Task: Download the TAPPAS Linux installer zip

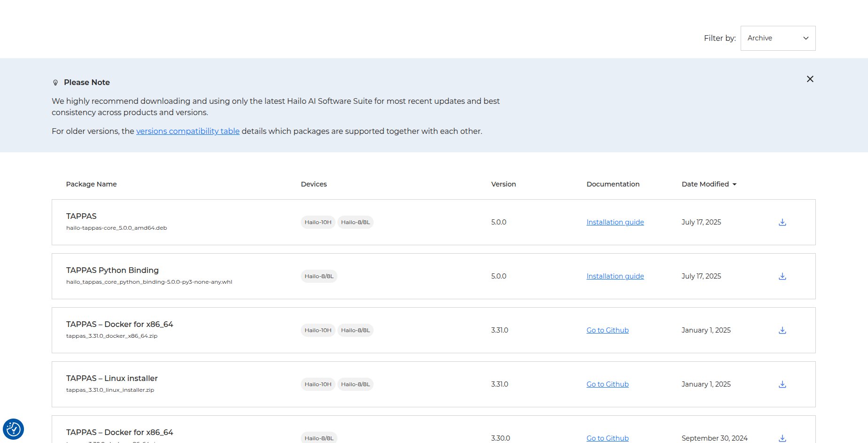Action: coord(782,384)
